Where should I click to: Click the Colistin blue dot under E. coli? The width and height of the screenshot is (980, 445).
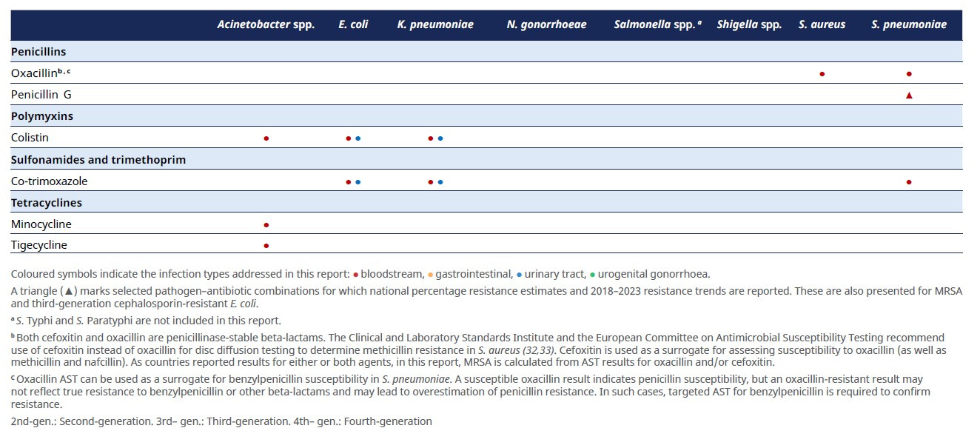(358, 138)
